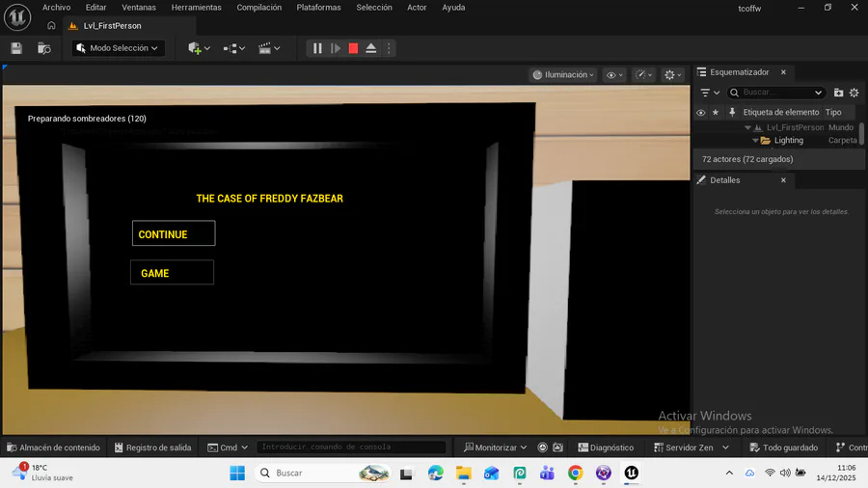Open the add actor dropdown

point(199,48)
